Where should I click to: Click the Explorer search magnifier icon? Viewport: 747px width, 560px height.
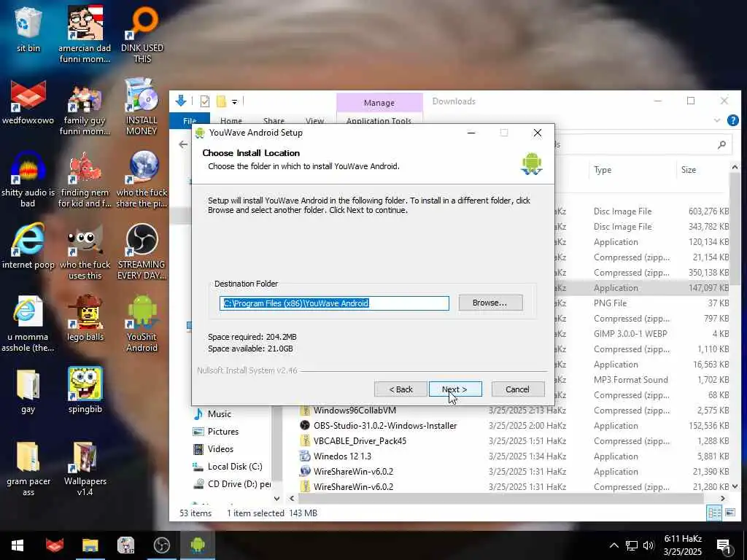721,144
